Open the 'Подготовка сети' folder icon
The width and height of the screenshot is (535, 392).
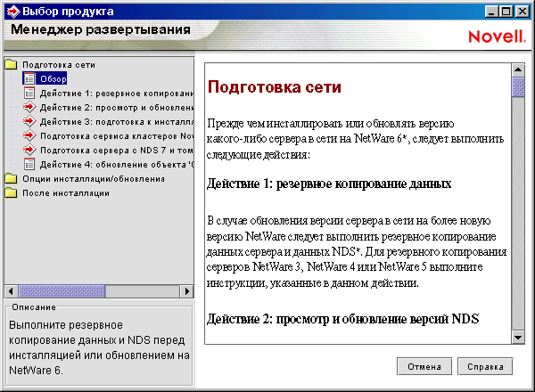[x=11, y=64]
